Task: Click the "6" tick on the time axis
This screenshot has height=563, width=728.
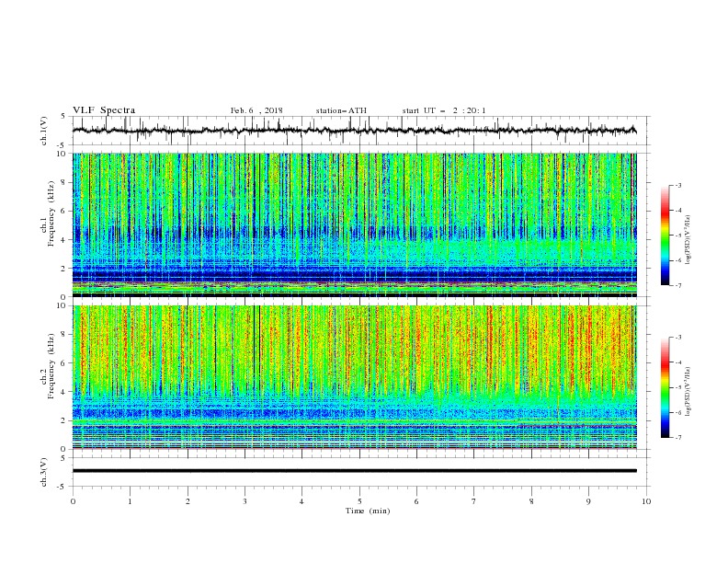Action: pyautogui.click(x=416, y=501)
